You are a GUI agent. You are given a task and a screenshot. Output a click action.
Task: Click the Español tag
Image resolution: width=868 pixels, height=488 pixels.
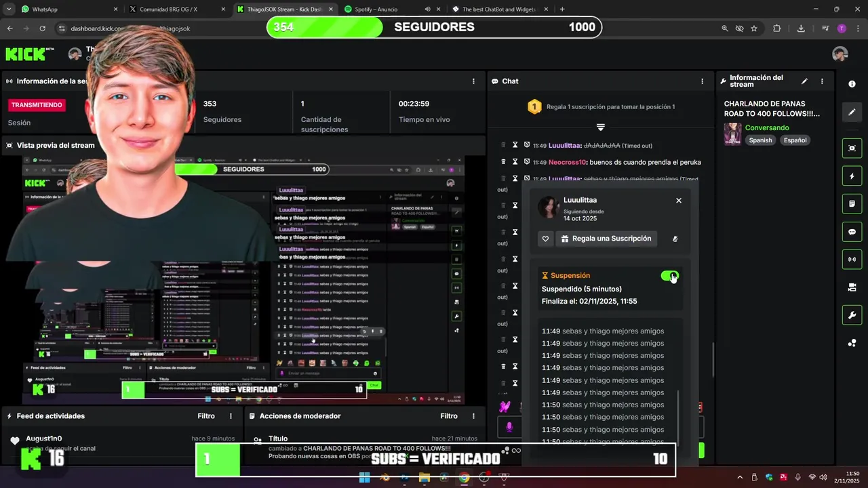795,140
